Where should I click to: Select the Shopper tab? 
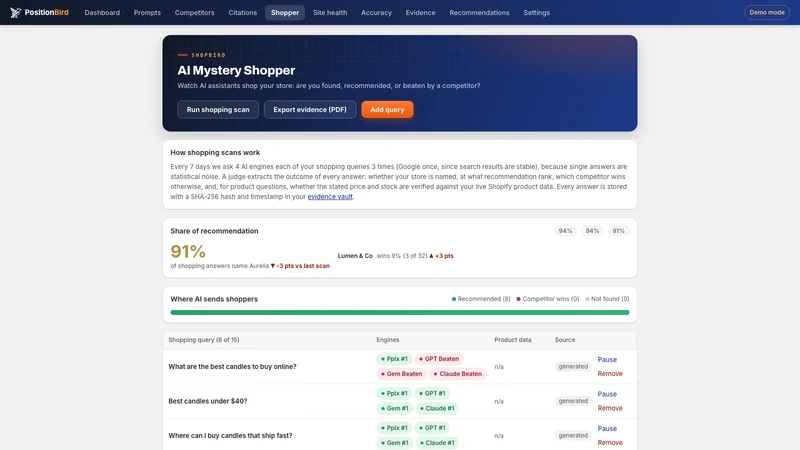point(285,12)
